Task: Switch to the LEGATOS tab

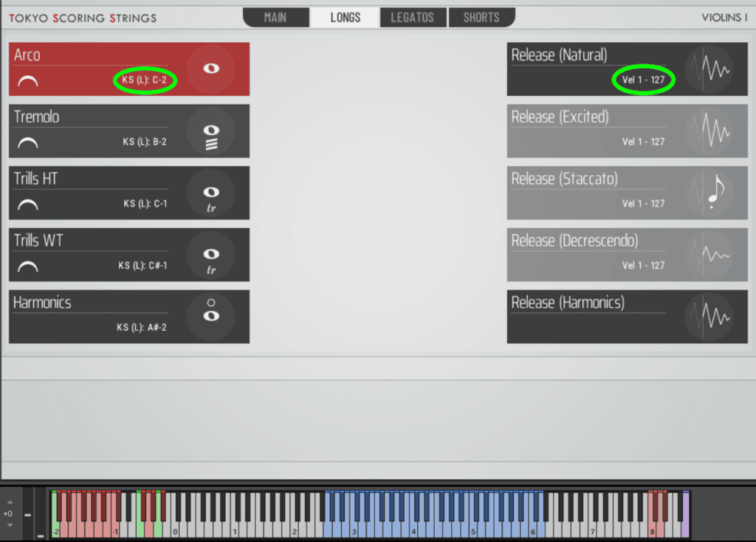Action: [412, 18]
